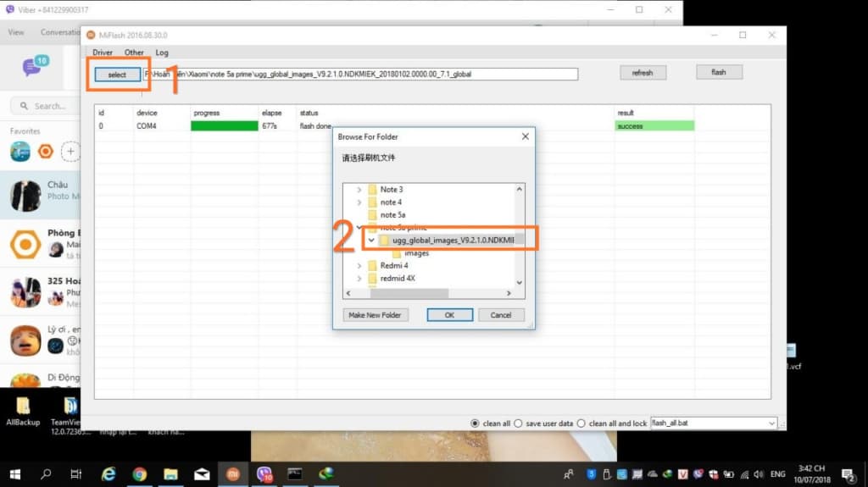Click the success result cell
This screenshot has width=868, height=487.
[654, 126]
